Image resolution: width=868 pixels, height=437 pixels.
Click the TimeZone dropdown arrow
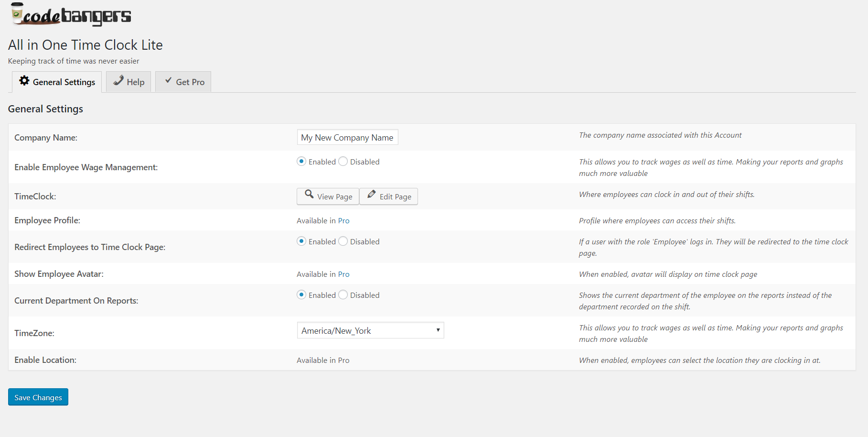click(x=437, y=330)
